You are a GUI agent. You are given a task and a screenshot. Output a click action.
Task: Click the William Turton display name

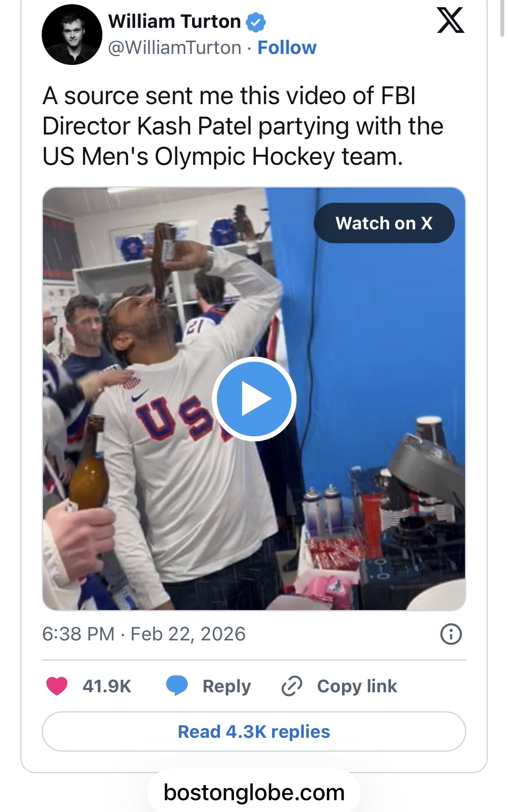tap(174, 22)
